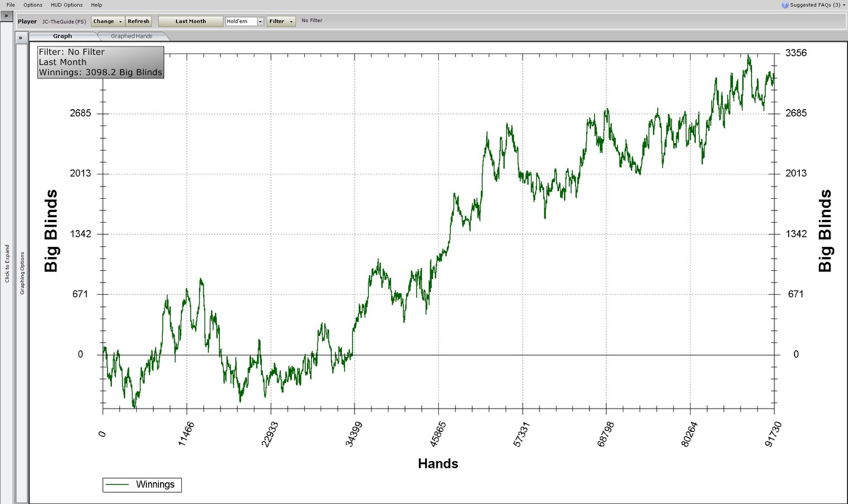Click the right 671 y-axis label

point(796,294)
